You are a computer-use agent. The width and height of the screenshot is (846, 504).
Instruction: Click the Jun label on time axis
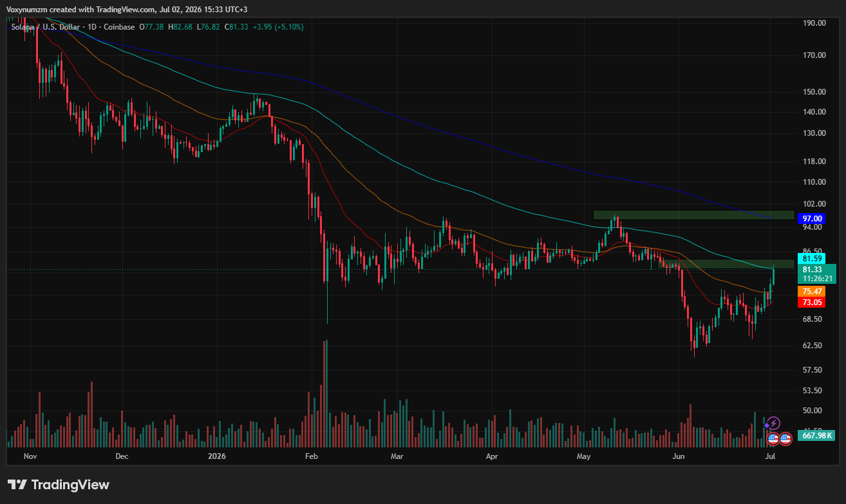click(x=677, y=456)
